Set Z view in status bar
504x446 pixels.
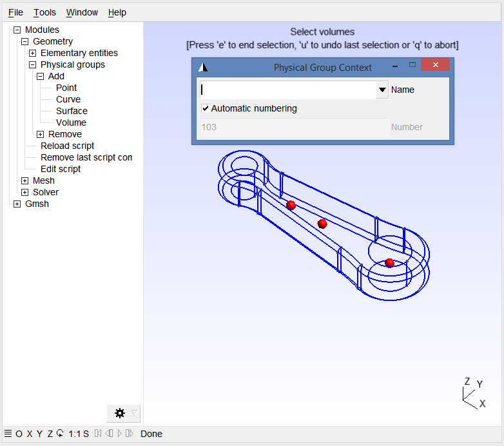50,434
